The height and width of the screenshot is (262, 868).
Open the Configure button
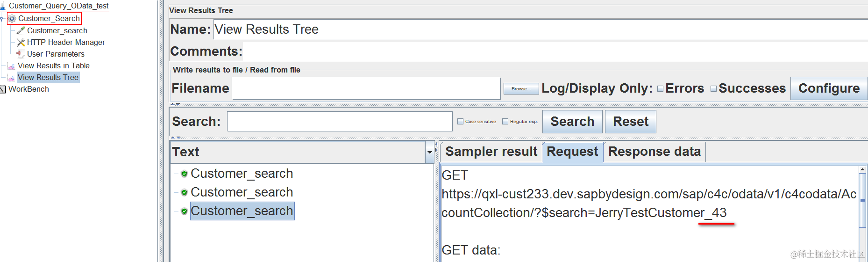(x=829, y=88)
